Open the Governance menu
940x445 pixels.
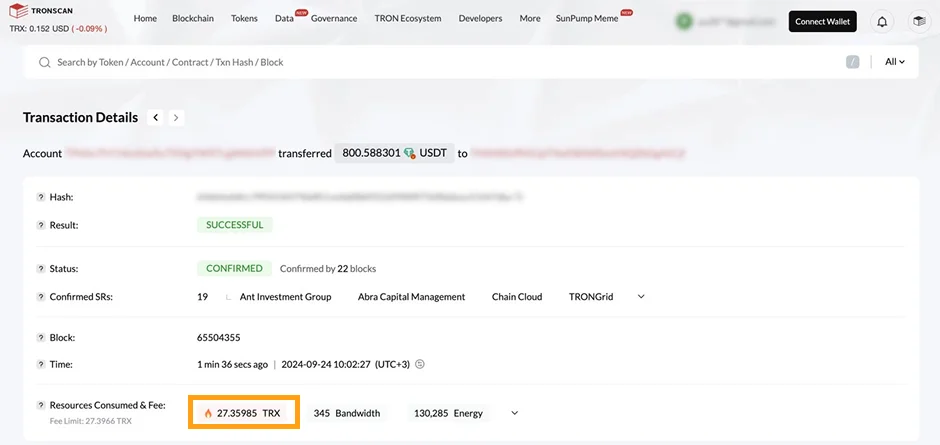click(x=334, y=19)
